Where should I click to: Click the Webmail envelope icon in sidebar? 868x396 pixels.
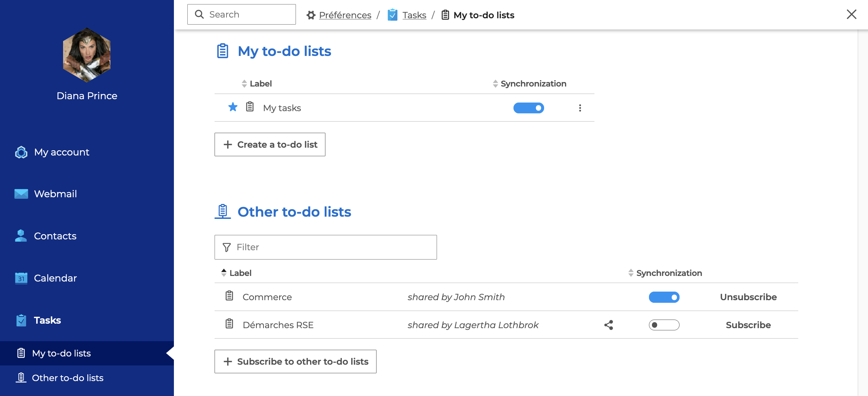[x=21, y=194]
